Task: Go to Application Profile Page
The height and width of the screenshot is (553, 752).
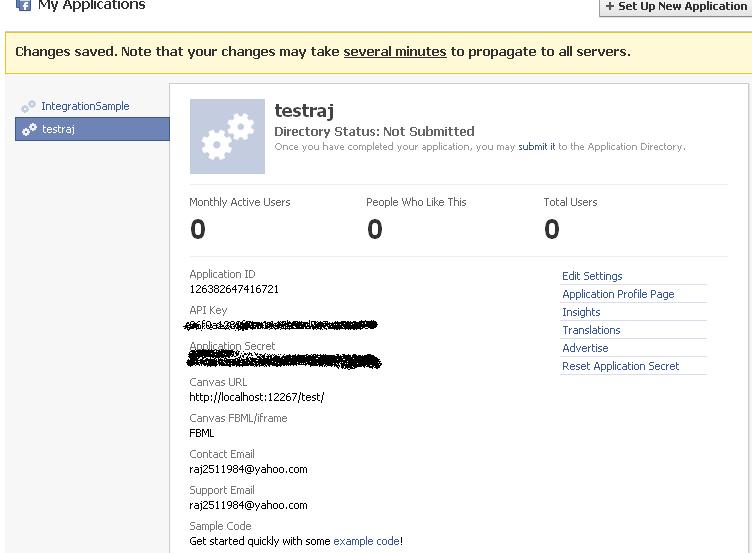Action: [618, 294]
